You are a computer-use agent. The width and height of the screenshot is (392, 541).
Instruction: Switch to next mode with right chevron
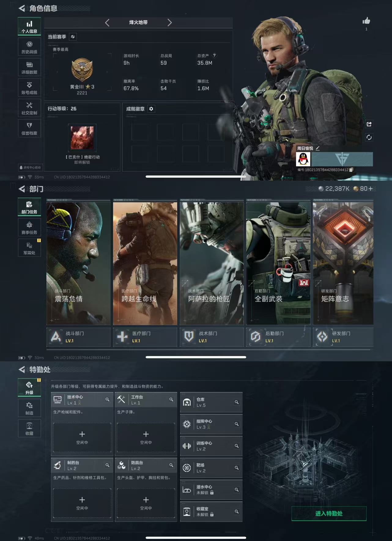coord(169,23)
